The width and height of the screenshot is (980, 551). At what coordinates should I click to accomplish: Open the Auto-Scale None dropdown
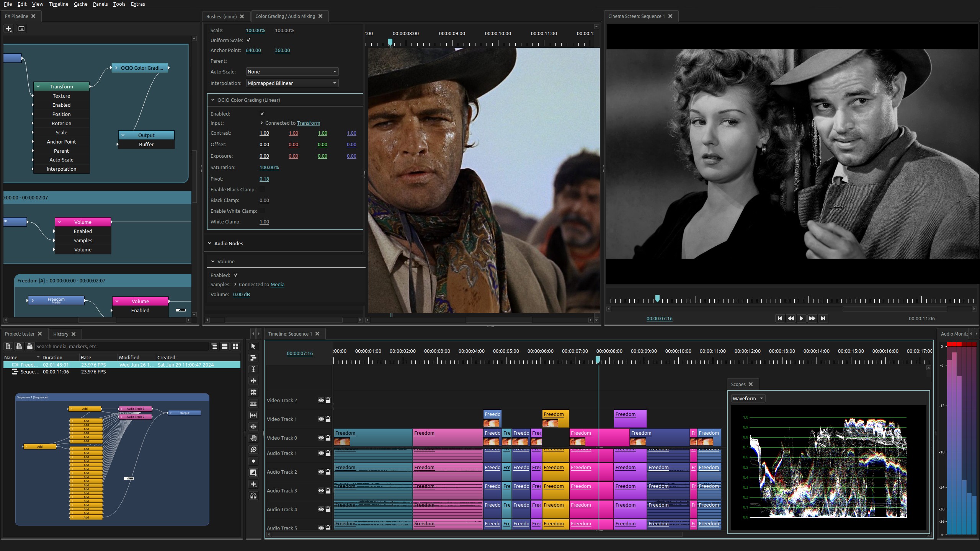[x=292, y=72]
